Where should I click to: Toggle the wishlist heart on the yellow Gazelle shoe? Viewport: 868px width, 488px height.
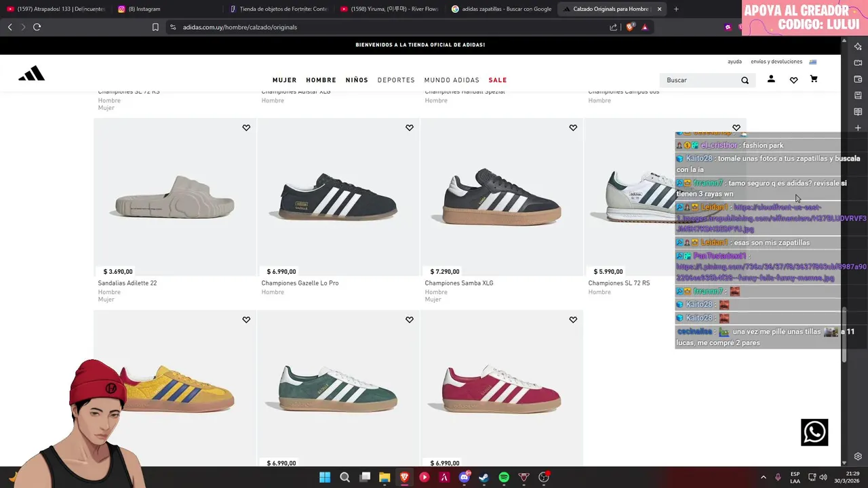pos(246,320)
